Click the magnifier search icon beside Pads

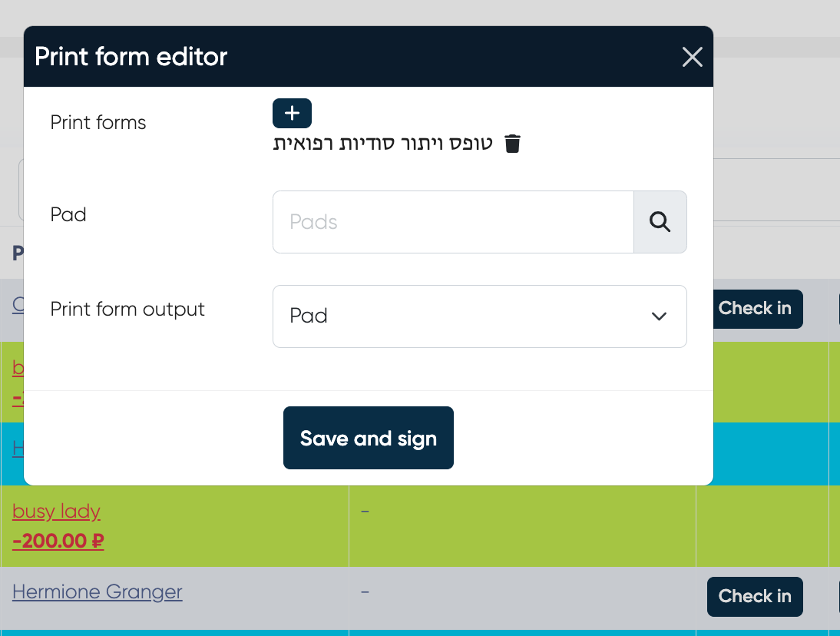(x=660, y=222)
